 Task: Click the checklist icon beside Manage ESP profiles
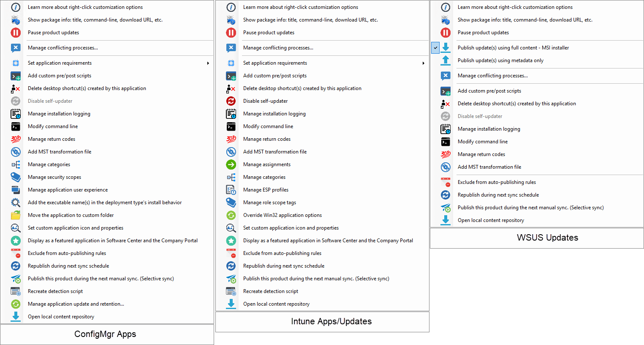point(231,190)
